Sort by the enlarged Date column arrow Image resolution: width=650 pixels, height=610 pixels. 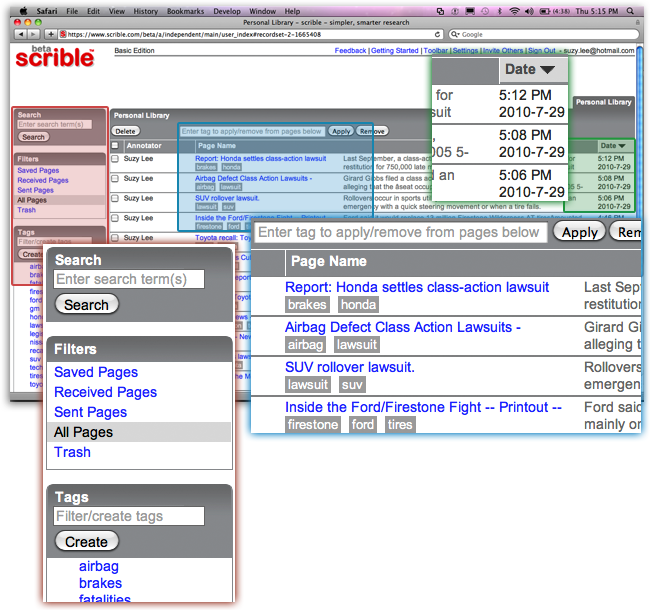pyautogui.click(x=547, y=70)
